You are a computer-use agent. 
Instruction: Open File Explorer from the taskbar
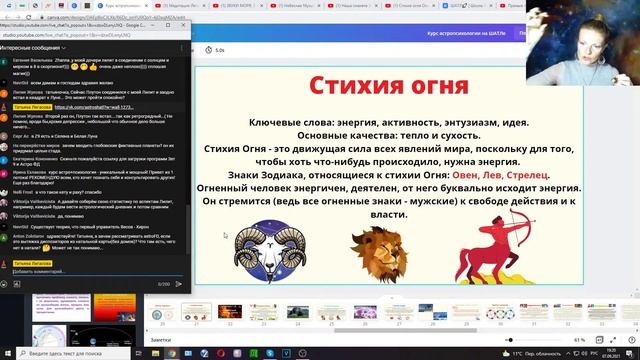point(156,353)
